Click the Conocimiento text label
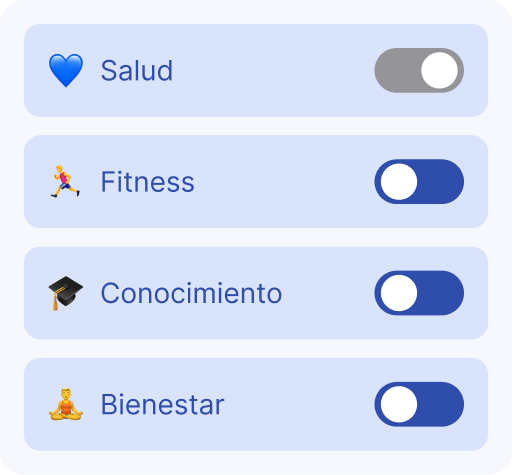The width and height of the screenshot is (512, 475). click(x=191, y=293)
